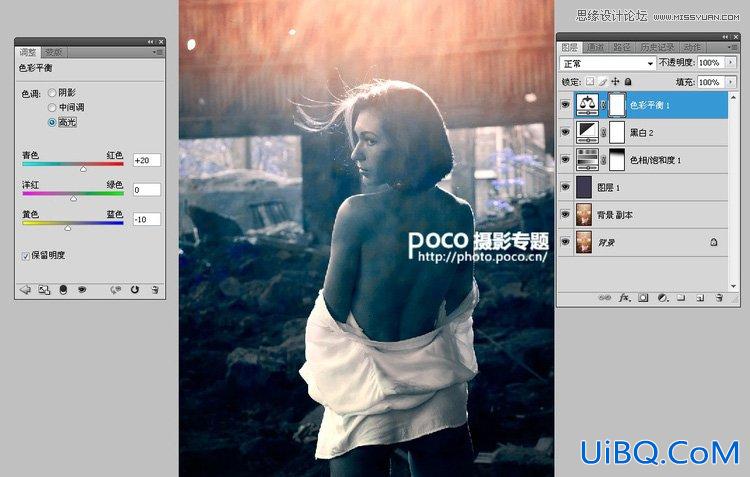750x477 pixels.
Task: Select the 背景 副本 layer row
Action: (643, 215)
